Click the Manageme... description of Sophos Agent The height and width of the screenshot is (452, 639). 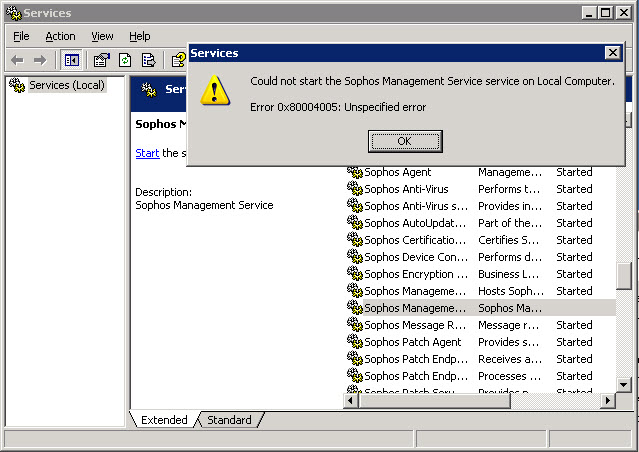510,172
